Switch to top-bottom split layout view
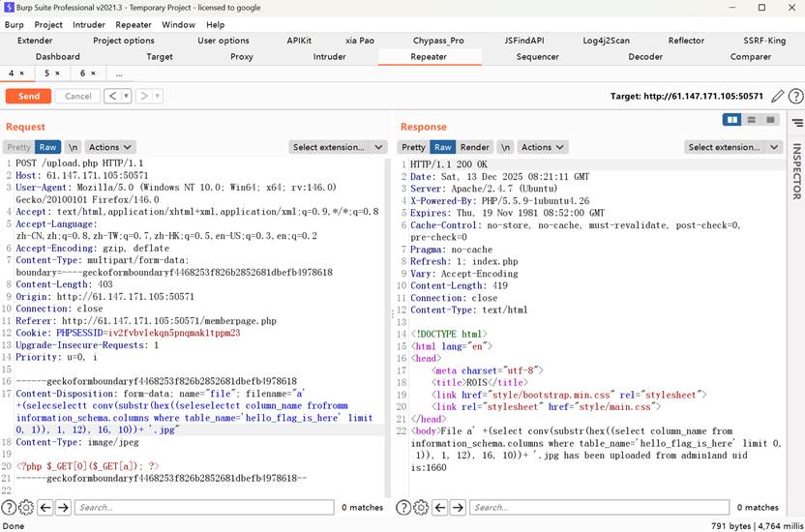The height and width of the screenshot is (532, 805). (x=752, y=120)
